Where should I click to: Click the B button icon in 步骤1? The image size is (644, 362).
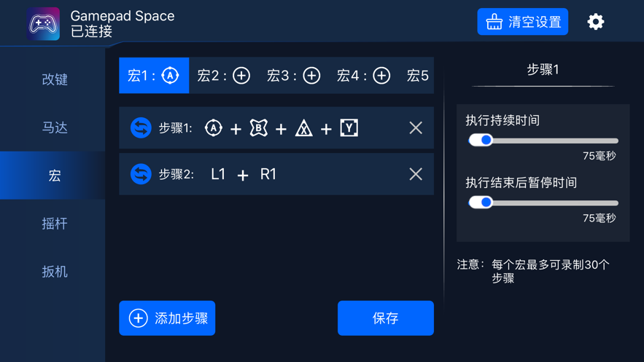point(258,128)
